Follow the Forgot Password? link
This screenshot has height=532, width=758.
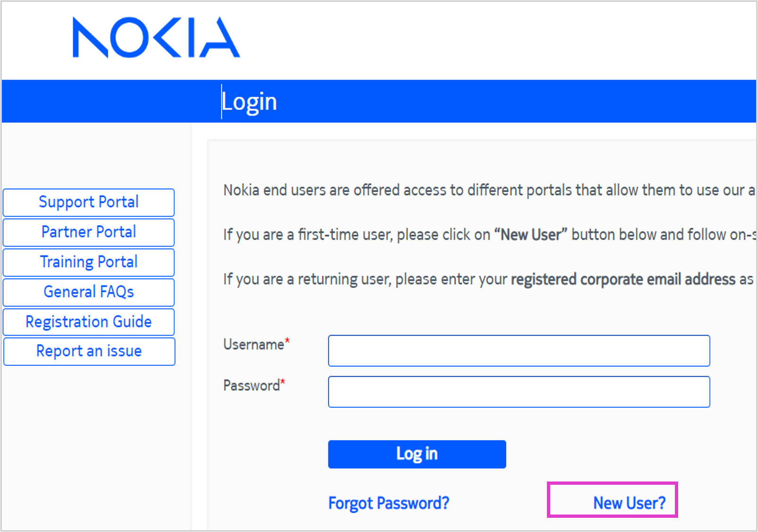coord(388,503)
